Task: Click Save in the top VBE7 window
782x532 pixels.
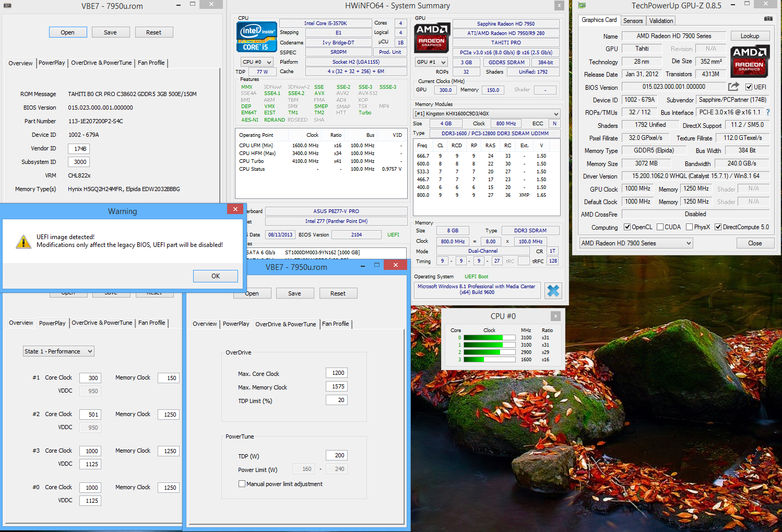Action: pyautogui.click(x=111, y=32)
